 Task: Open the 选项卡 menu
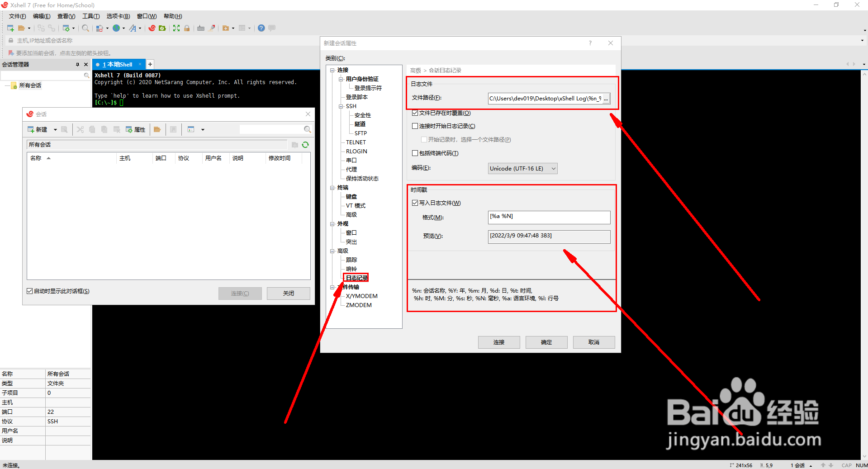pos(118,16)
